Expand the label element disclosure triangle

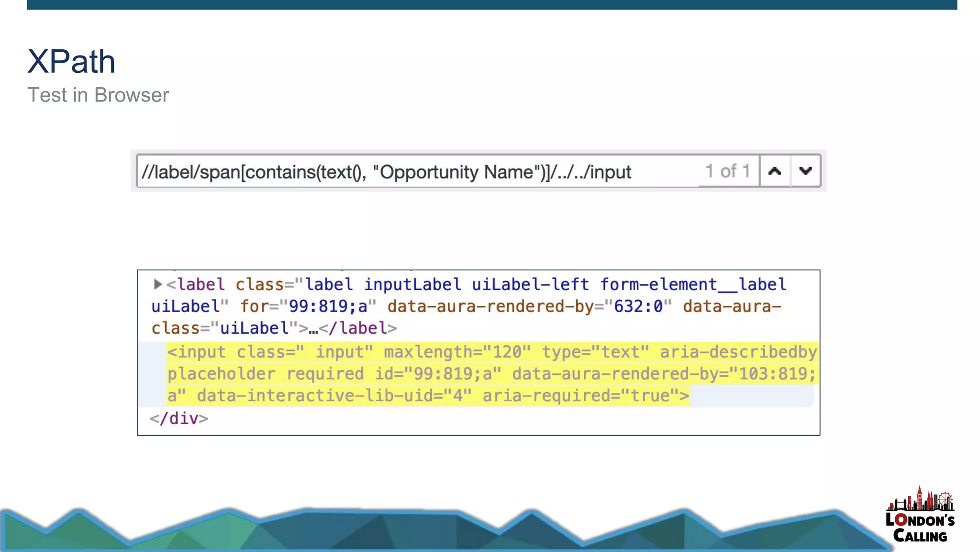(x=157, y=284)
